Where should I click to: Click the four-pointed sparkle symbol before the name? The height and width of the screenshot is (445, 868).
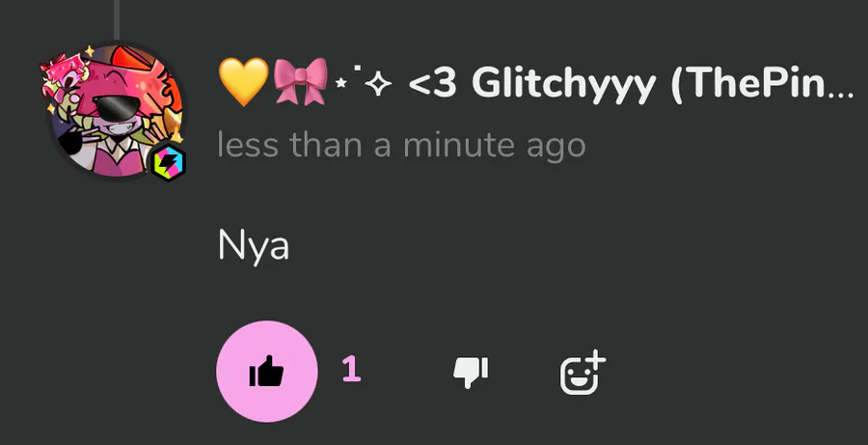tap(379, 85)
